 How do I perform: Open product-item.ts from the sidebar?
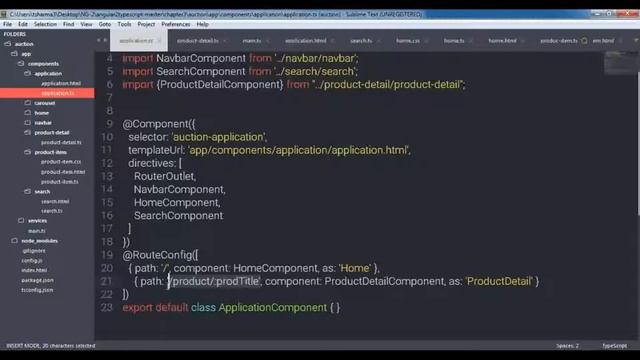click(x=60, y=182)
